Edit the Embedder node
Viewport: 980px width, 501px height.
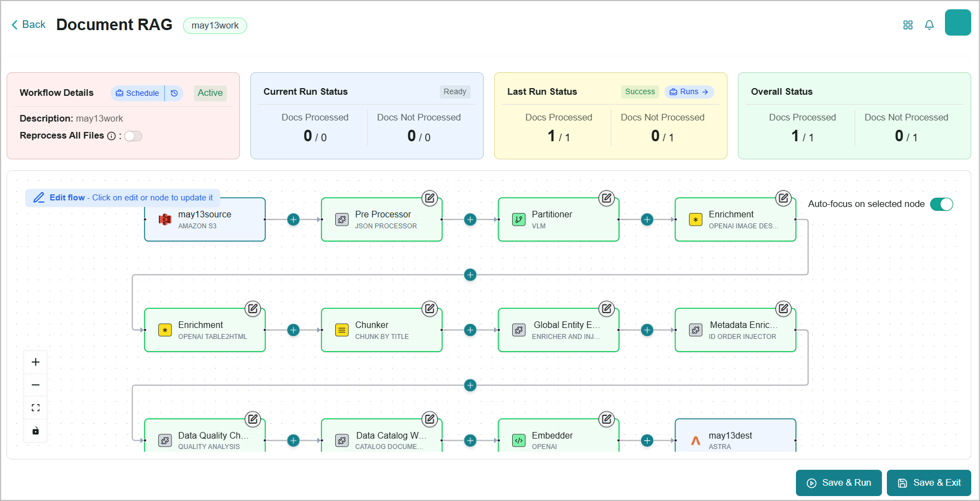(606, 419)
